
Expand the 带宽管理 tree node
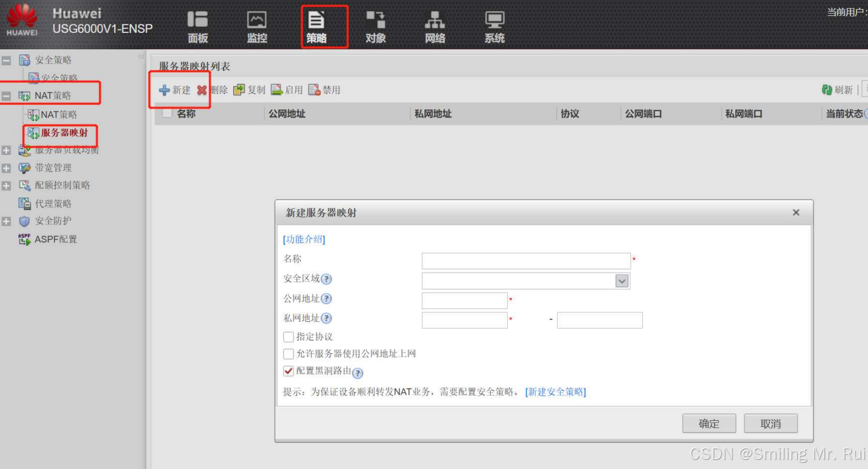click(6, 168)
